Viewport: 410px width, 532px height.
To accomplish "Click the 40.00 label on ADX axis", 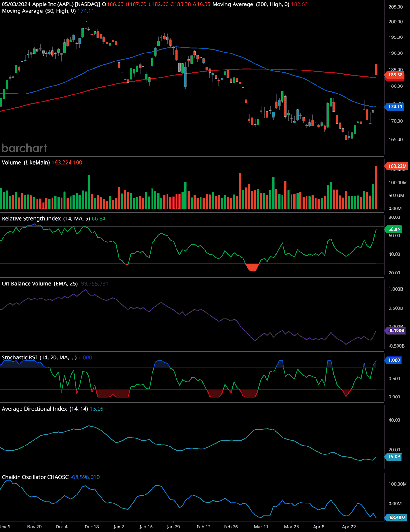I will [x=394, y=420].
